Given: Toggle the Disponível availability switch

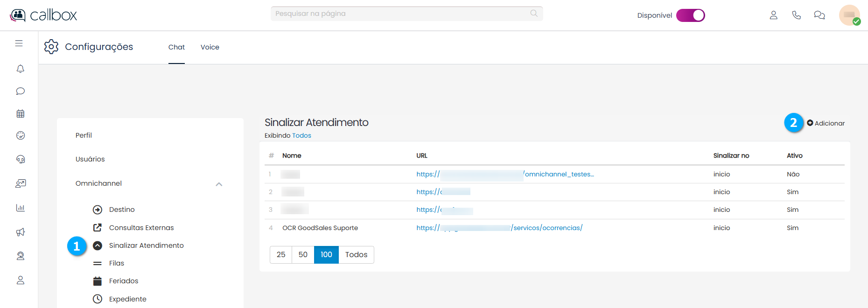Looking at the screenshot, I should click(690, 15).
